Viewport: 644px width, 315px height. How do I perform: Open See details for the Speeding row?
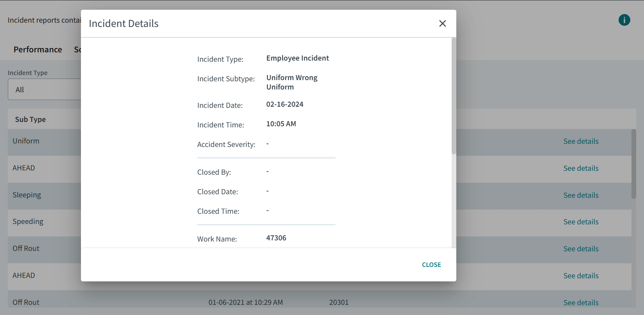click(x=581, y=222)
